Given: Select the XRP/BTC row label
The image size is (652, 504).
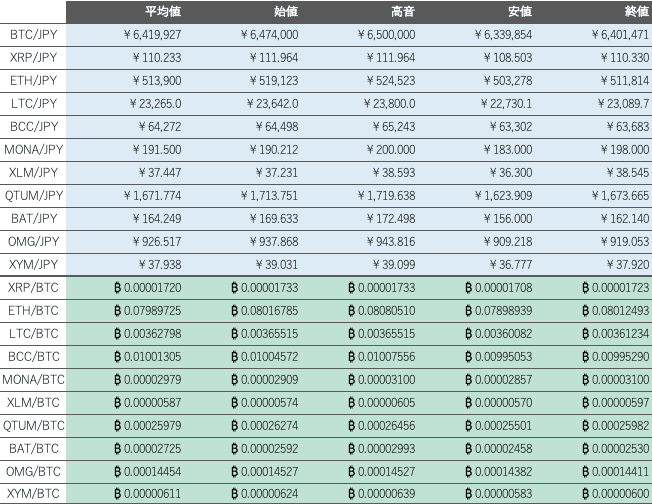Looking at the screenshot, I should click(33, 287).
